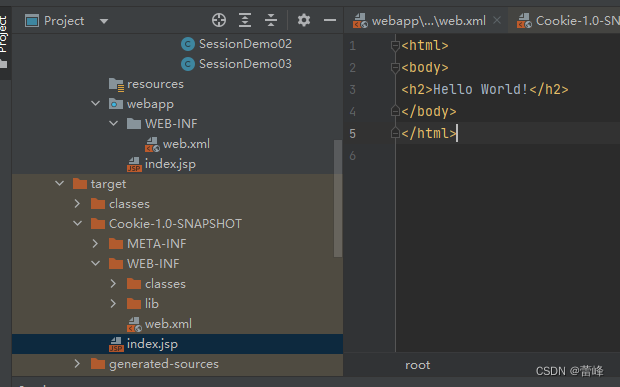Open the Project view dropdown arrow
Screen dimensions: 620x387
(x=104, y=21)
